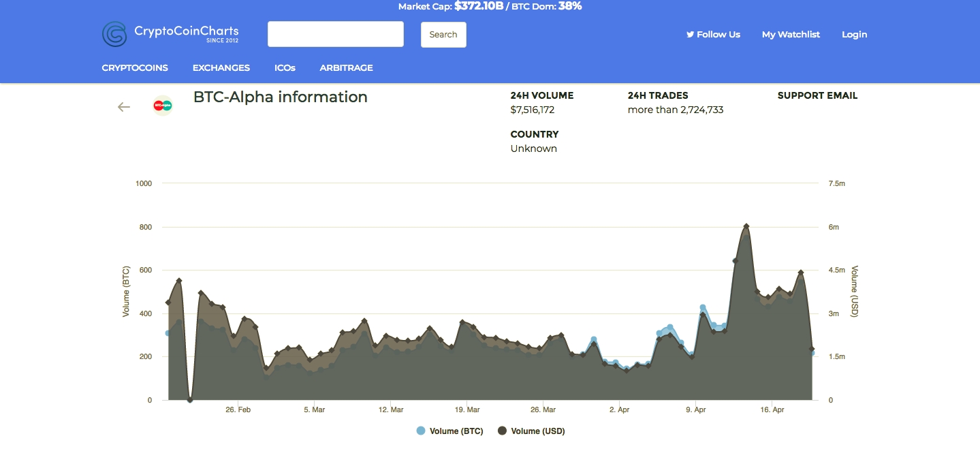980x449 pixels.
Task: Click the COUNTRY value Unknown
Action: point(534,149)
